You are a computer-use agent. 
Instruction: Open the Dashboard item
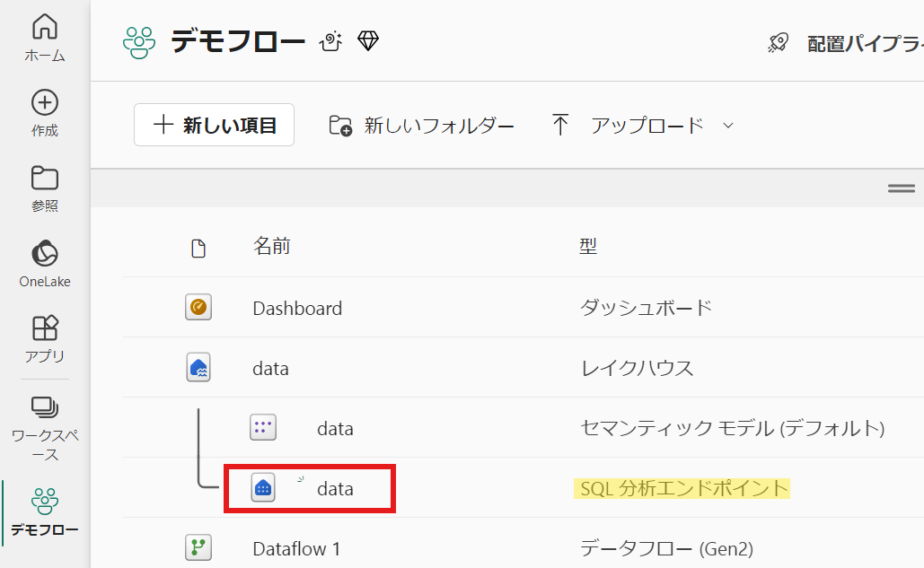[297, 309]
